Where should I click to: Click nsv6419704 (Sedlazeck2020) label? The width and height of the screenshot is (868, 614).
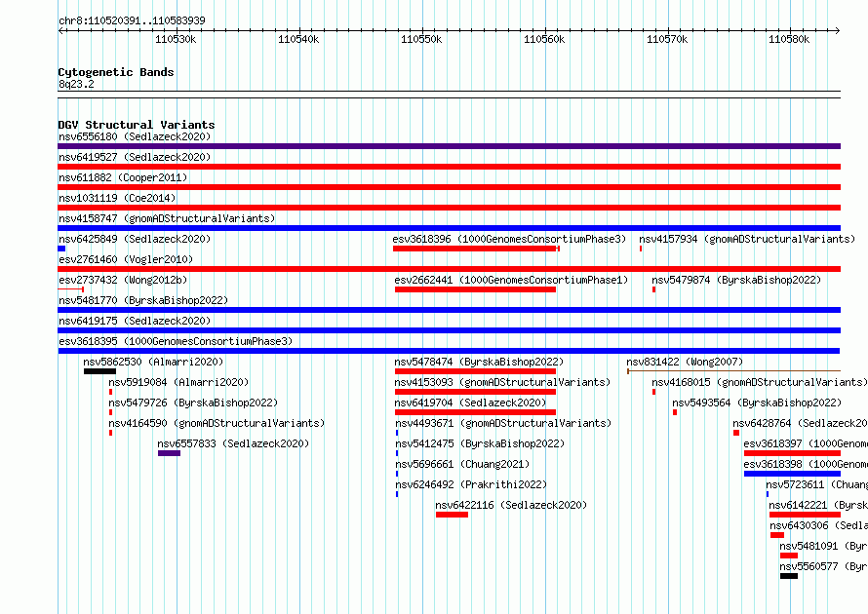point(470,403)
